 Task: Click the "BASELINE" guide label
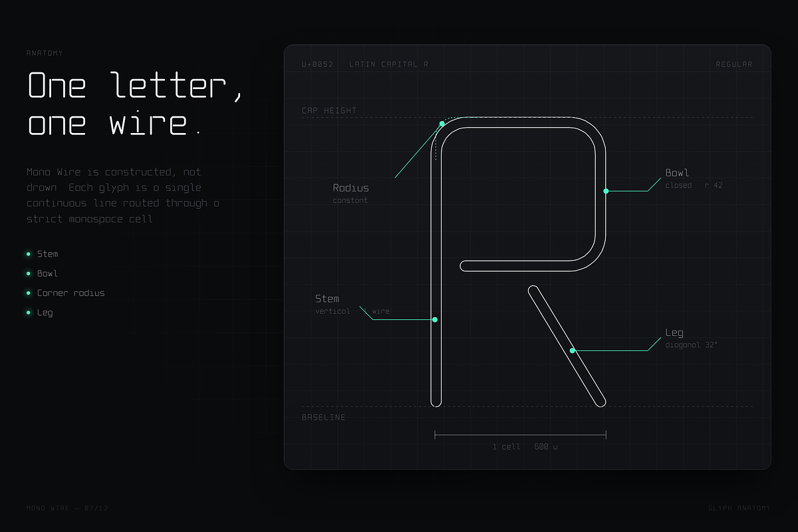[324, 418]
